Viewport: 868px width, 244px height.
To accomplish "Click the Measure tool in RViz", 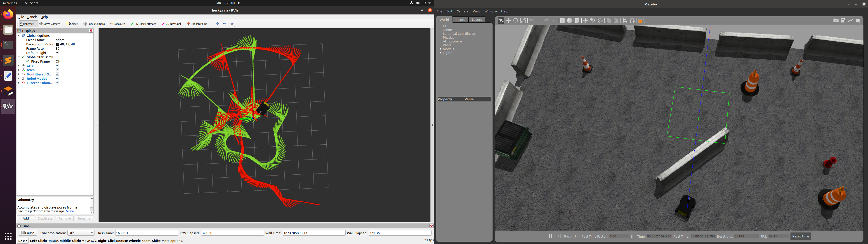I will [x=118, y=24].
